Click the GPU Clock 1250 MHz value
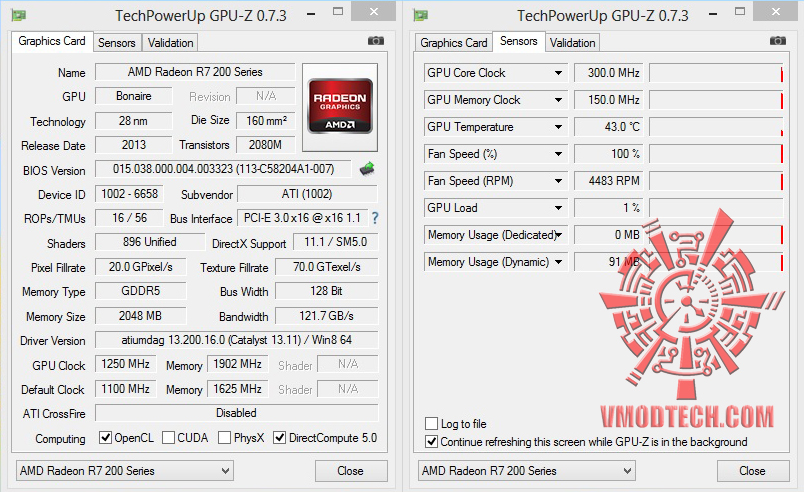 tap(126, 364)
